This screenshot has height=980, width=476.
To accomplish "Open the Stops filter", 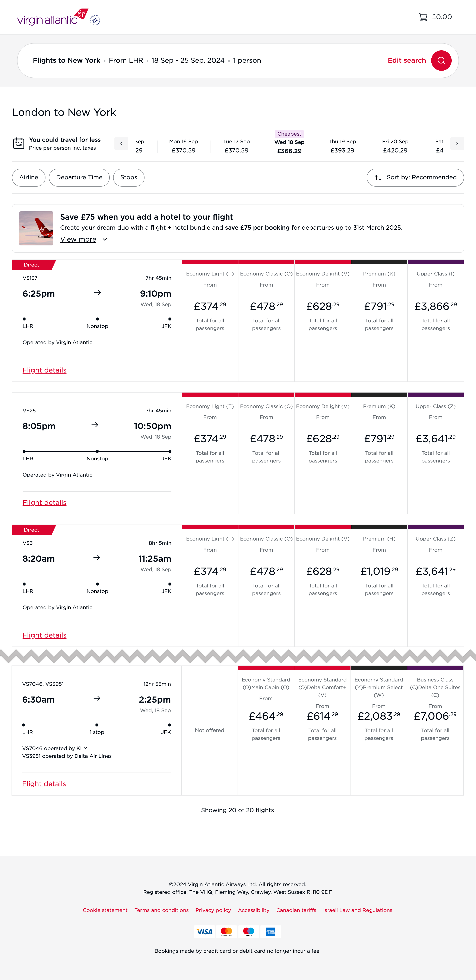I will point(129,178).
